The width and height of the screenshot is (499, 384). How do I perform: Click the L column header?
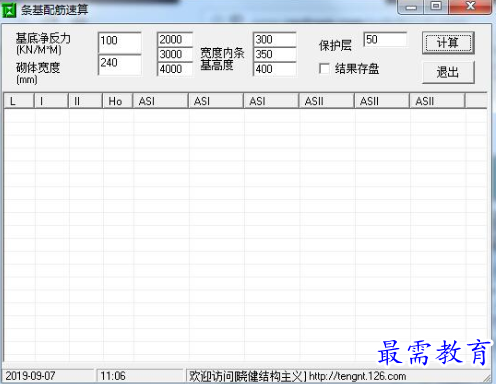coord(19,101)
